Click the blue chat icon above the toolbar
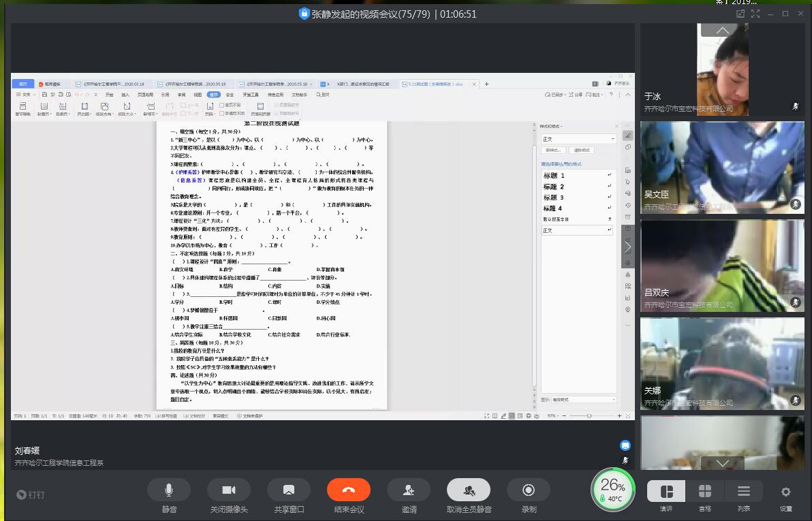812x521 pixels. click(625, 445)
